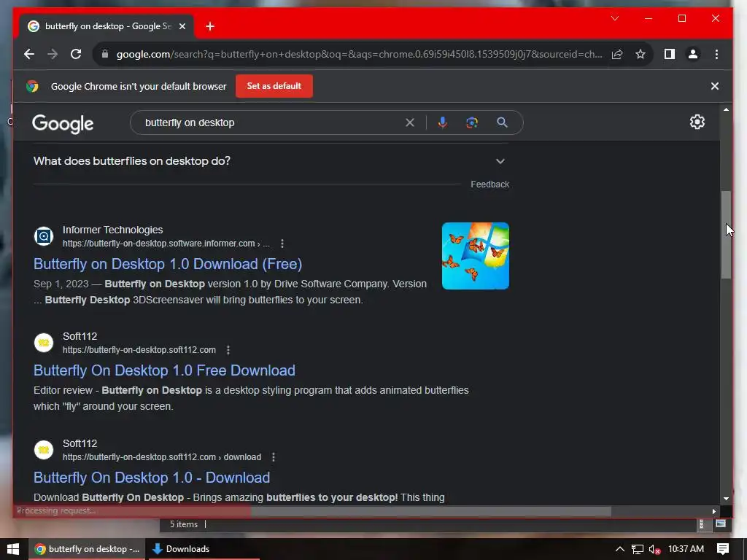Open a new tab with the plus icon
This screenshot has height=560, width=747.
pyautogui.click(x=210, y=26)
